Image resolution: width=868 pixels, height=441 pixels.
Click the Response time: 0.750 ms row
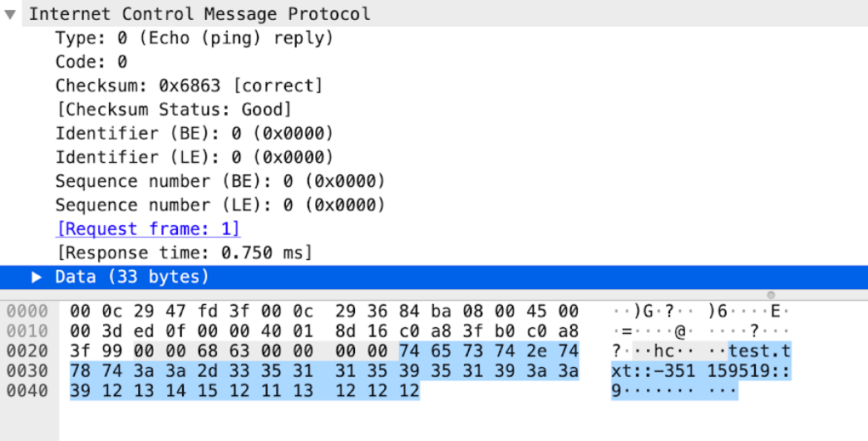click(184, 252)
